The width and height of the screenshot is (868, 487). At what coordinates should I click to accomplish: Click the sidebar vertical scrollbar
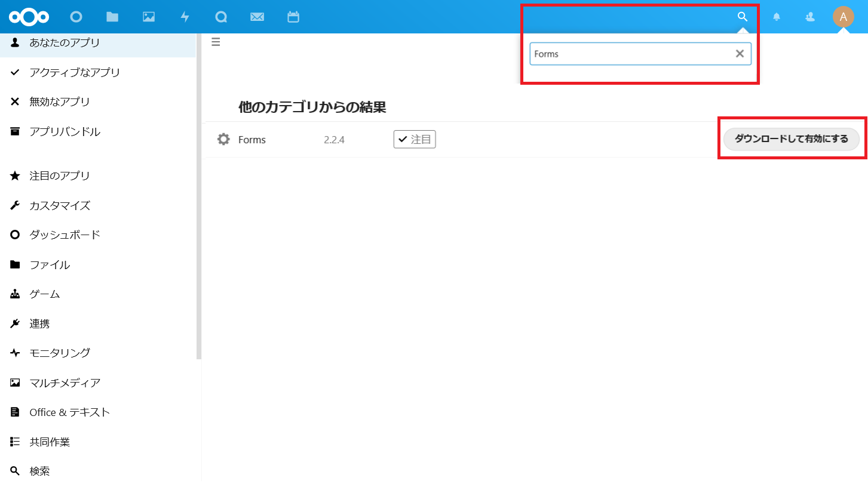199,196
